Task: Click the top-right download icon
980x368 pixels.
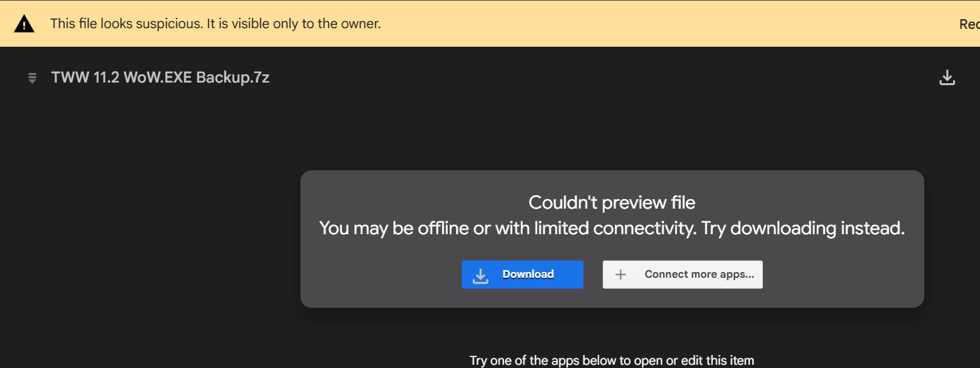Action: (947, 78)
